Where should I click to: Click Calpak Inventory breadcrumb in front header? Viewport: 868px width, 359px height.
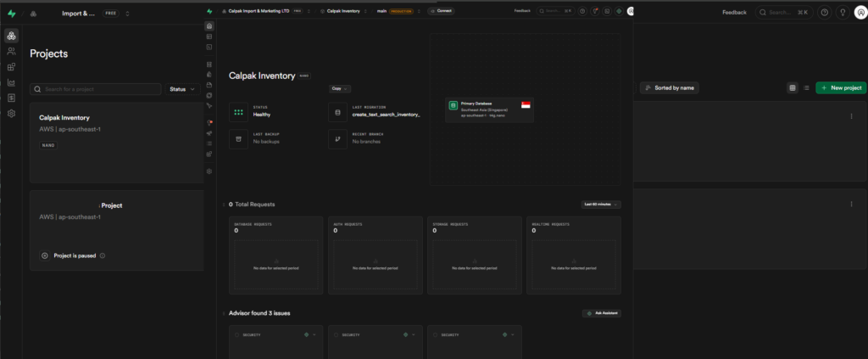tap(344, 11)
